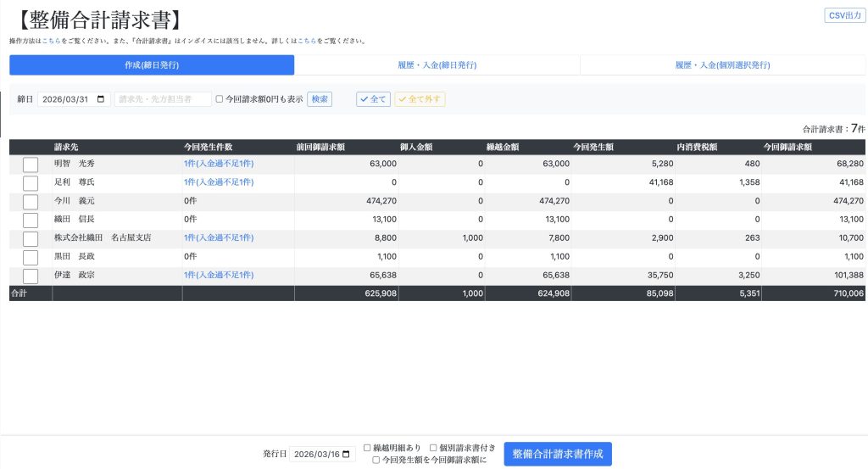Tick the 伊達 政宗 row checkbox
The width and height of the screenshot is (868, 469).
[31, 276]
